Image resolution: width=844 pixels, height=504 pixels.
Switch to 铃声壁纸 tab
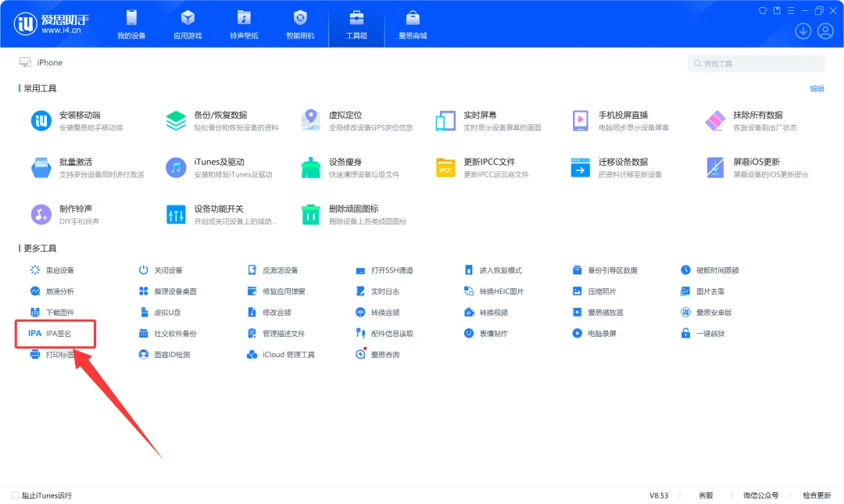point(244,24)
